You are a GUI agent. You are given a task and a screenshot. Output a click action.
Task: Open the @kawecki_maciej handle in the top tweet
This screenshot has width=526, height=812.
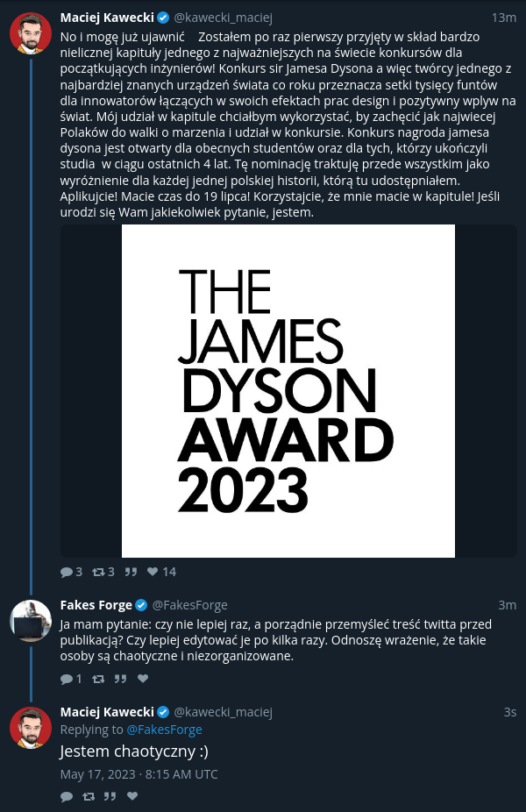click(223, 18)
